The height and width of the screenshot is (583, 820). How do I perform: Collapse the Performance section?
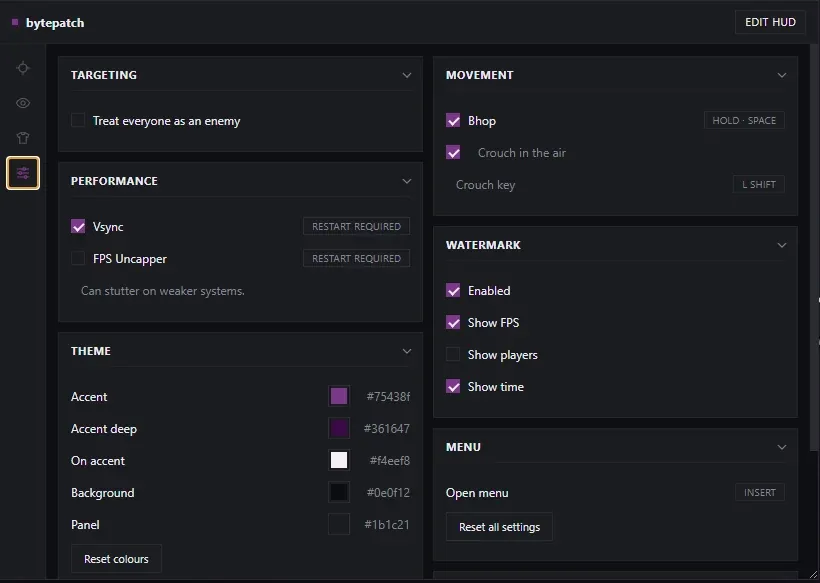pyautogui.click(x=407, y=181)
